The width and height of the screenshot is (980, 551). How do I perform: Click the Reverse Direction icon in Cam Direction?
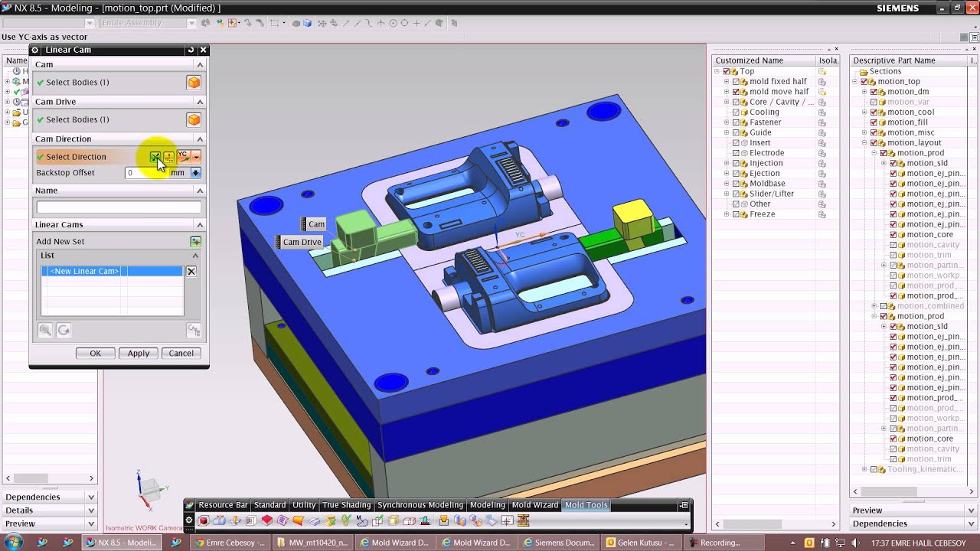tap(155, 157)
